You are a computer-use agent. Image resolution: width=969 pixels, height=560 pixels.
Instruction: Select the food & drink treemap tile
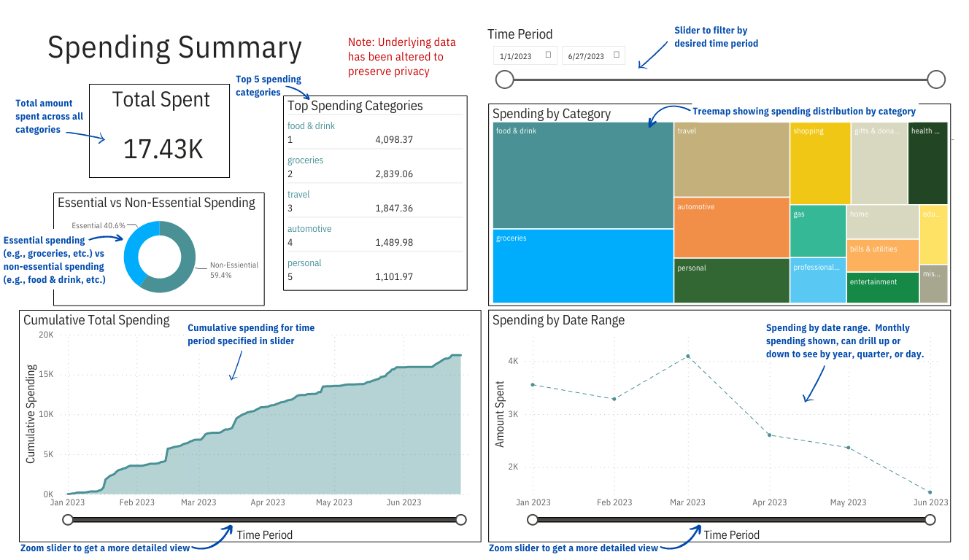pyautogui.click(x=583, y=176)
